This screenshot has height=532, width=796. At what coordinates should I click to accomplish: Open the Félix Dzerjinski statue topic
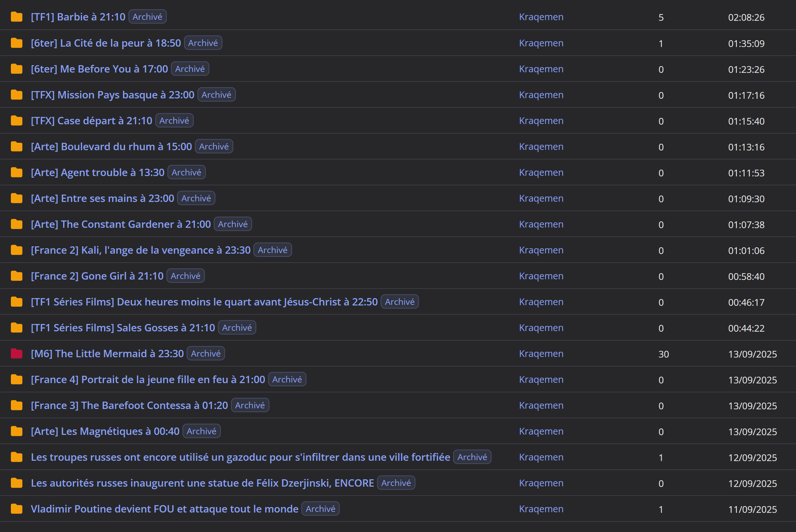tap(202, 483)
